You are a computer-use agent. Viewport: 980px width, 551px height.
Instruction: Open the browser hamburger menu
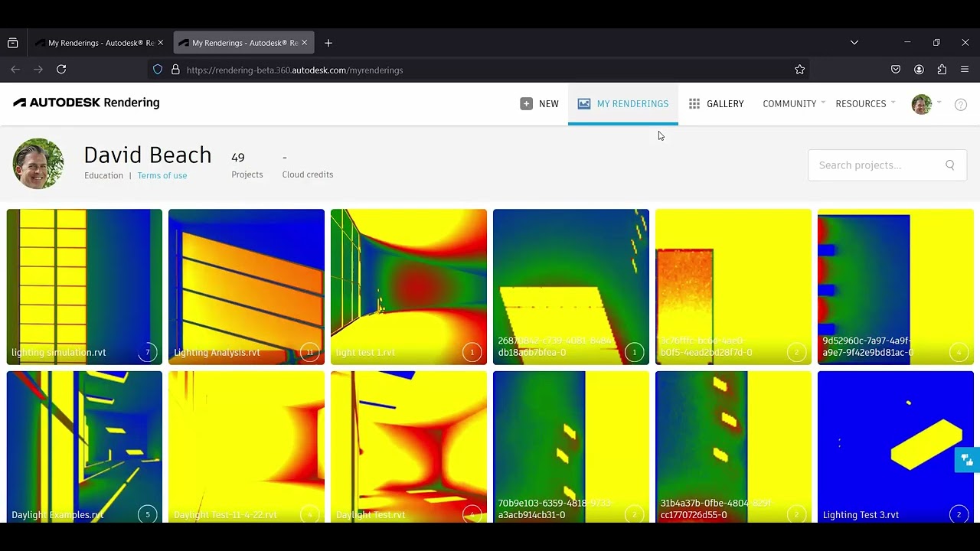pyautogui.click(x=965, y=70)
